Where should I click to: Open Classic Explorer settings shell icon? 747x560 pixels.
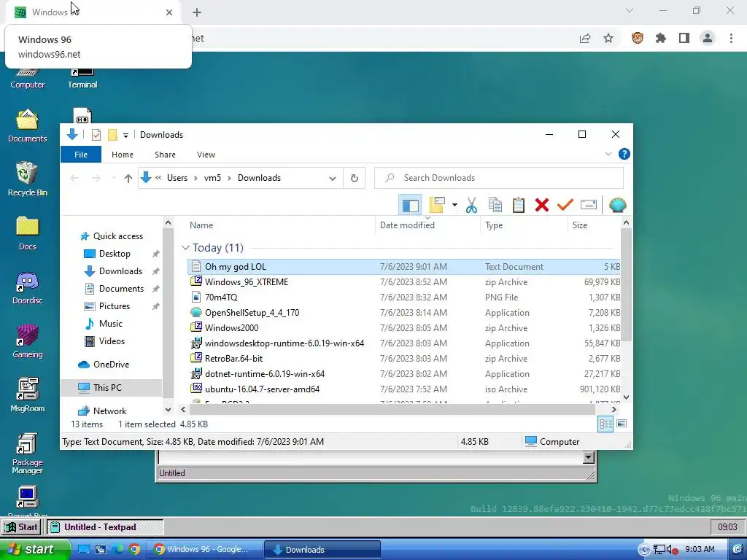coord(617,205)
